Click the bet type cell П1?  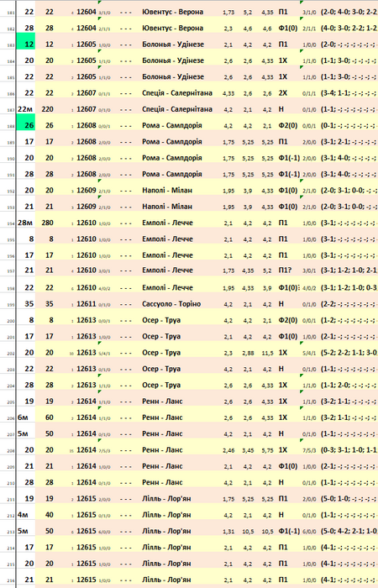(x=285, y=270)
